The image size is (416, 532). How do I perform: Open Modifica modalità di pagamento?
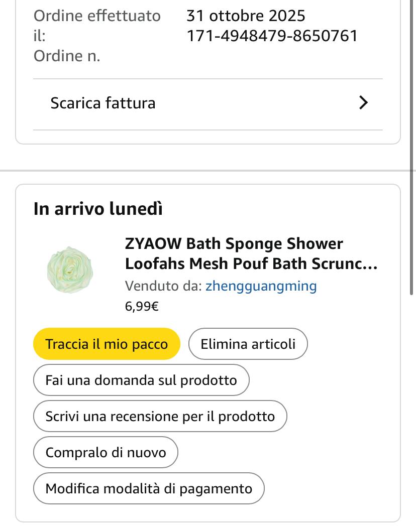[149, 489]
